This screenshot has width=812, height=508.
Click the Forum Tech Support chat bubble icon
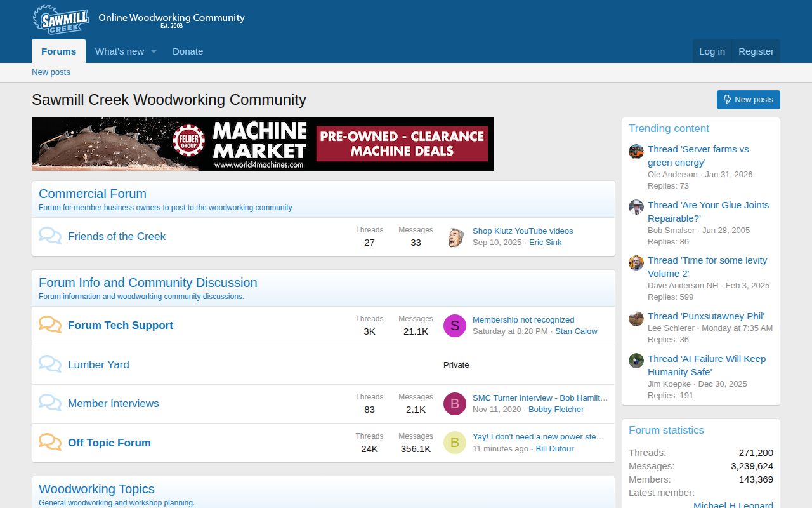pyautogui.click(x=50, y=325)
